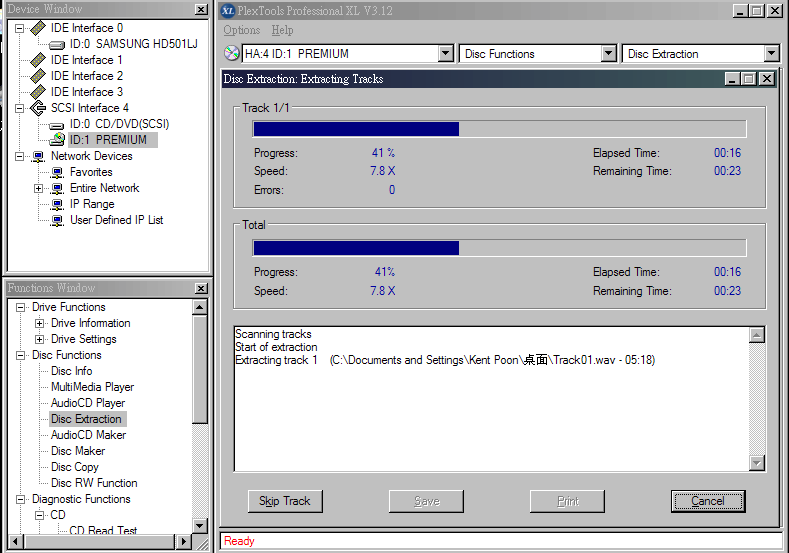Collapse the Disc Functions tree group
This screenshot has width=789, height=553.
[20, 355]
